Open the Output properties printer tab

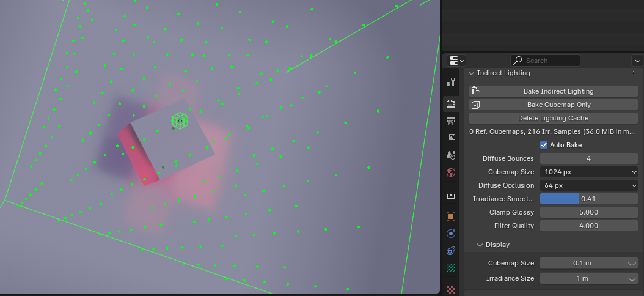pyautogui.click(x=450, y=121)
